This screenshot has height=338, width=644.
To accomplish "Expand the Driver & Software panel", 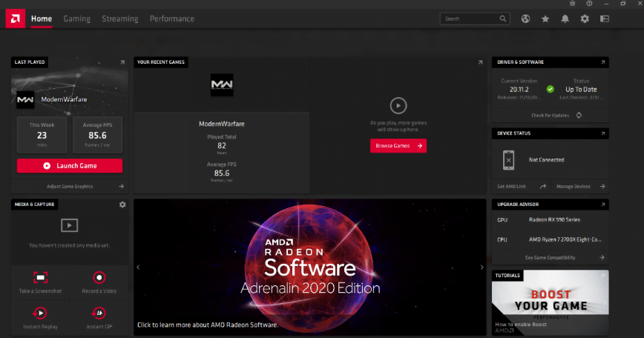I will tap(603, 62).
